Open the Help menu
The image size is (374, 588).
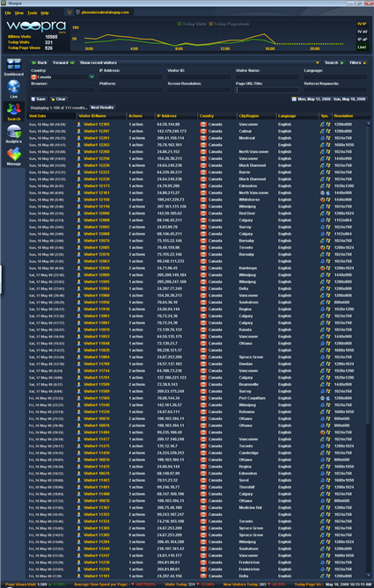tap(45, 13)
